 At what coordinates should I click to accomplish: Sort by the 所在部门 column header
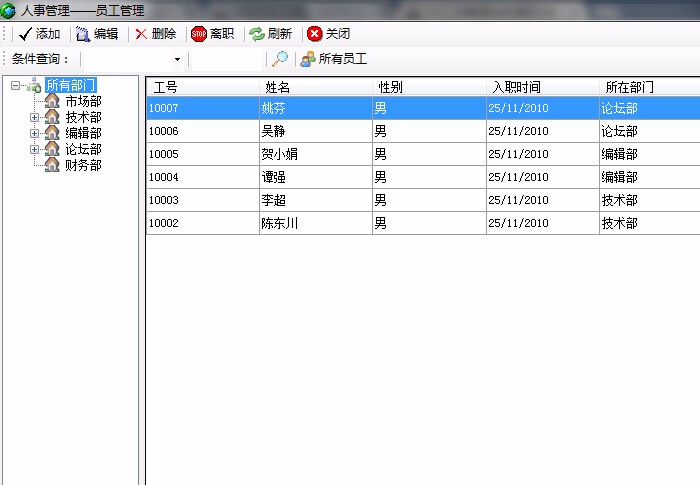click(x=650, y=87)
